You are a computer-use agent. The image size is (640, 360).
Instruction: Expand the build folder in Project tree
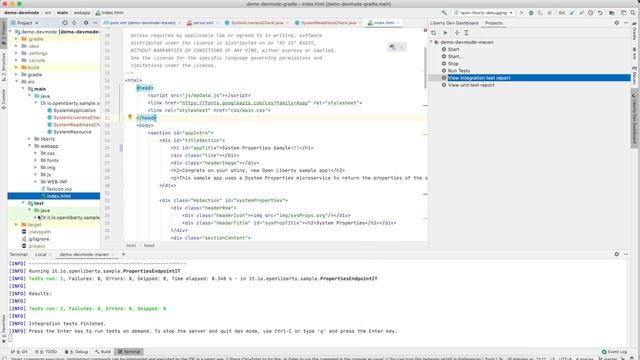(16, 67)
